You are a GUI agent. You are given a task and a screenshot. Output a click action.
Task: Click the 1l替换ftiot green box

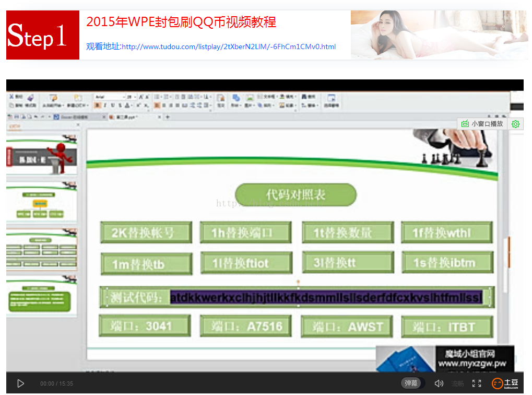click(246, 263)
